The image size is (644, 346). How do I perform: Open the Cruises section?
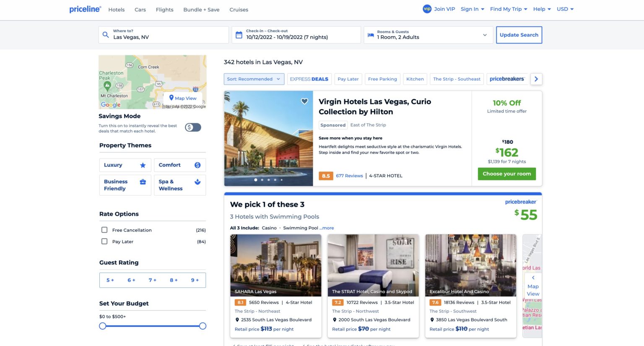click(239, 10)
